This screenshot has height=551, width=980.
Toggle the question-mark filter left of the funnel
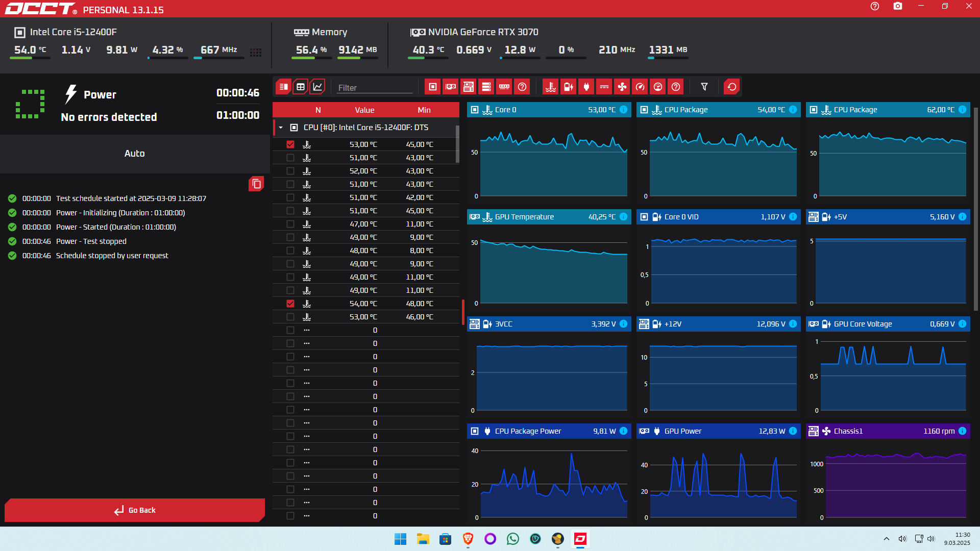[676, 87]
